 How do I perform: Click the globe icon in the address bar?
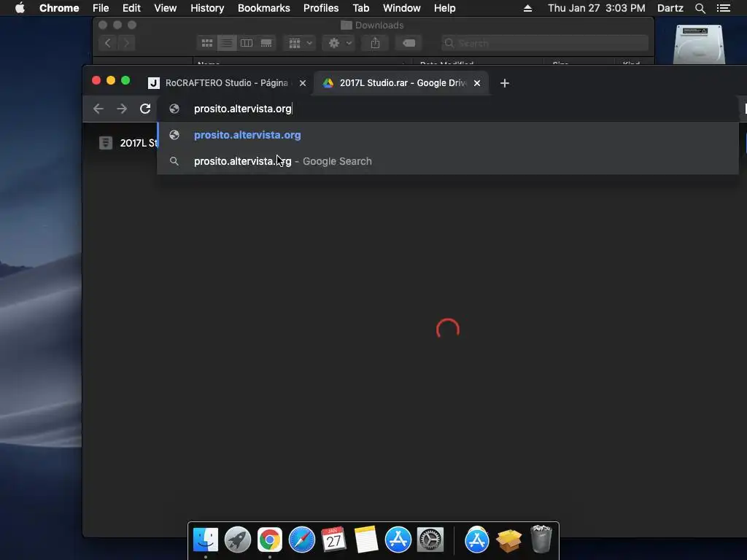(x=174, y=109)
